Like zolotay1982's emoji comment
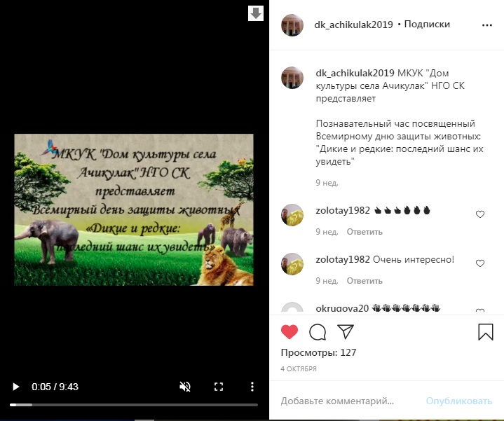This screenshot has width=504, height=421. 480,214
